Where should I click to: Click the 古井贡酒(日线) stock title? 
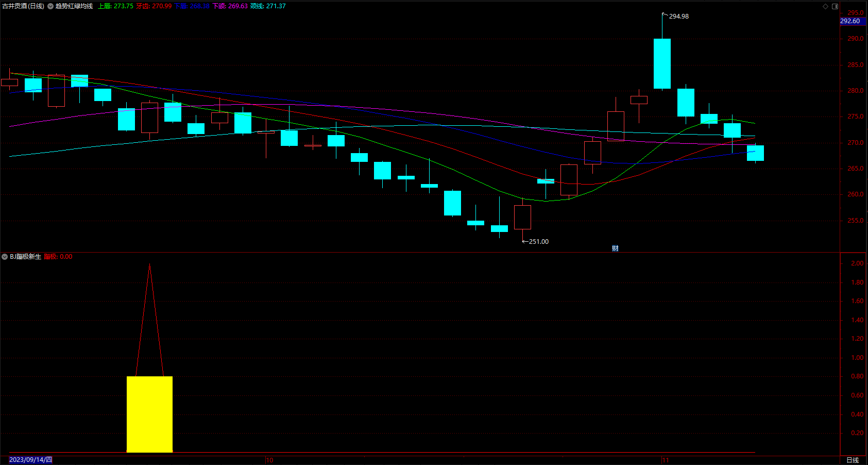click(x=23, y=6)
